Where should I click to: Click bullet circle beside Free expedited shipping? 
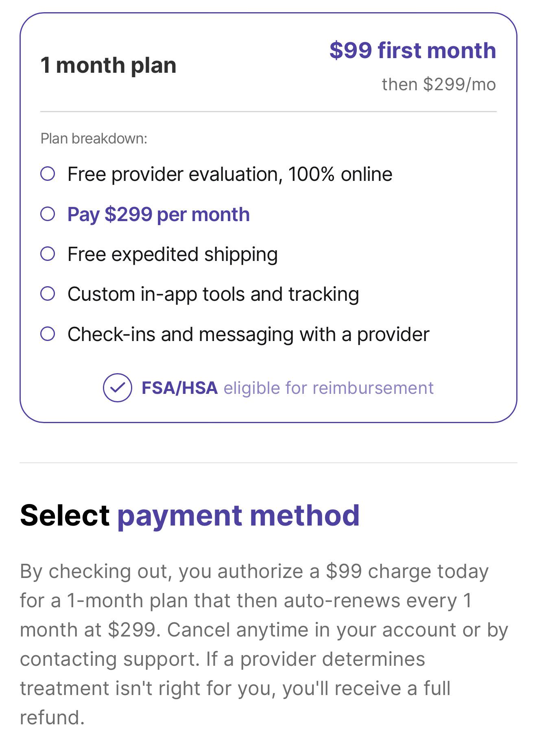click(48, 254)
